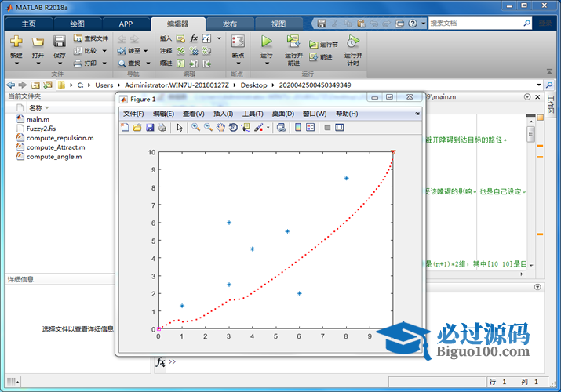Switch to the 主页 tab
The image size is (561, 392).
pyautogui.click(x=28, y=24)
